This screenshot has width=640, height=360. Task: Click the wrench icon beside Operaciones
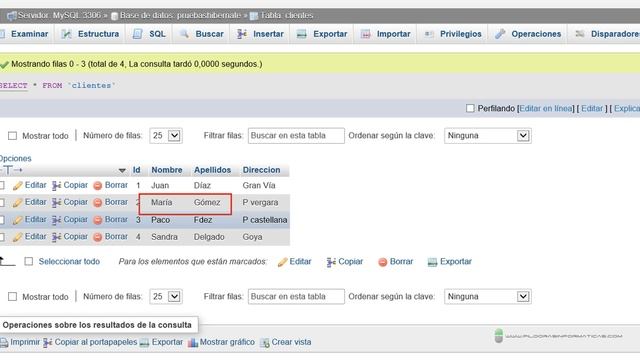click(500, 34)
